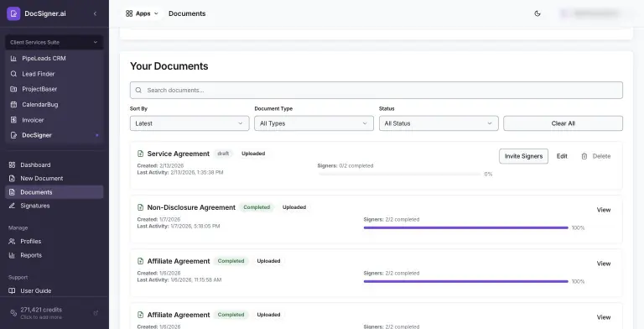This screenshot has width=644, height=329.
Task: Open the Apps dropdown in the header
Action: click(142, 13)
